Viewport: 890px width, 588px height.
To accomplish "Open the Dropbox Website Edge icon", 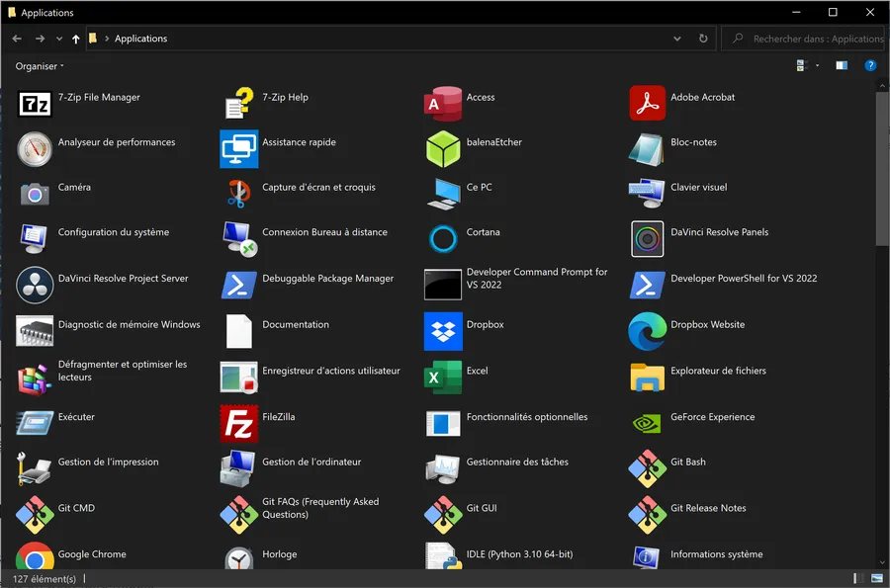I will (647, 331).
